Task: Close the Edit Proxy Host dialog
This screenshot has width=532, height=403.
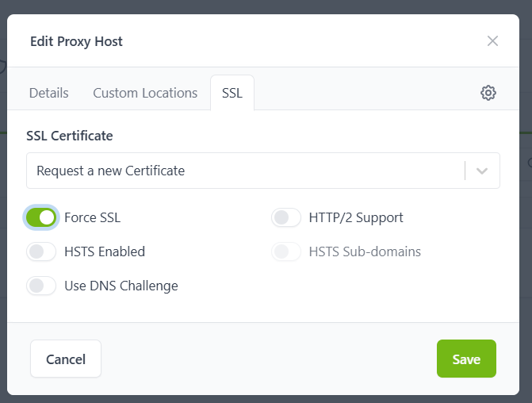Action: point(492,41)
